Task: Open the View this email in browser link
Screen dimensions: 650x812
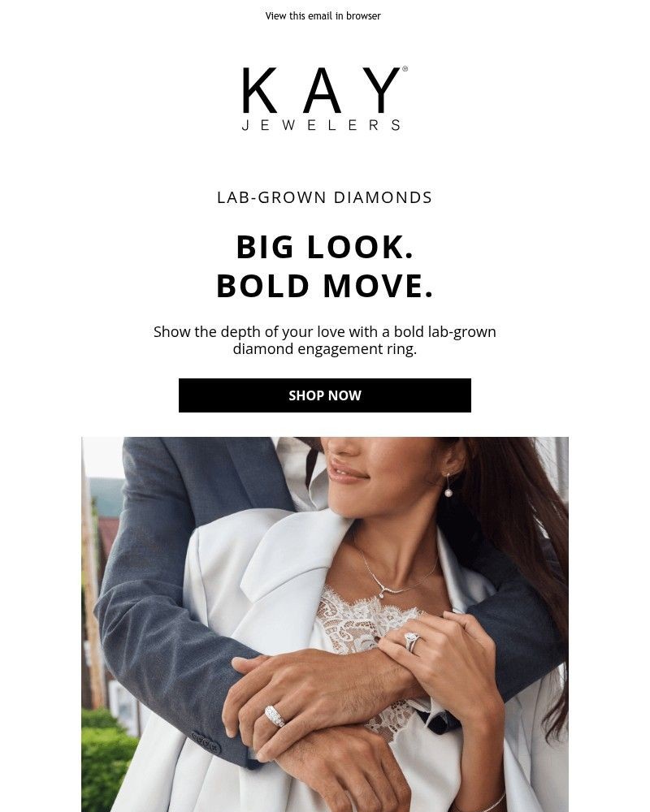Action: [x=323, y=16]
